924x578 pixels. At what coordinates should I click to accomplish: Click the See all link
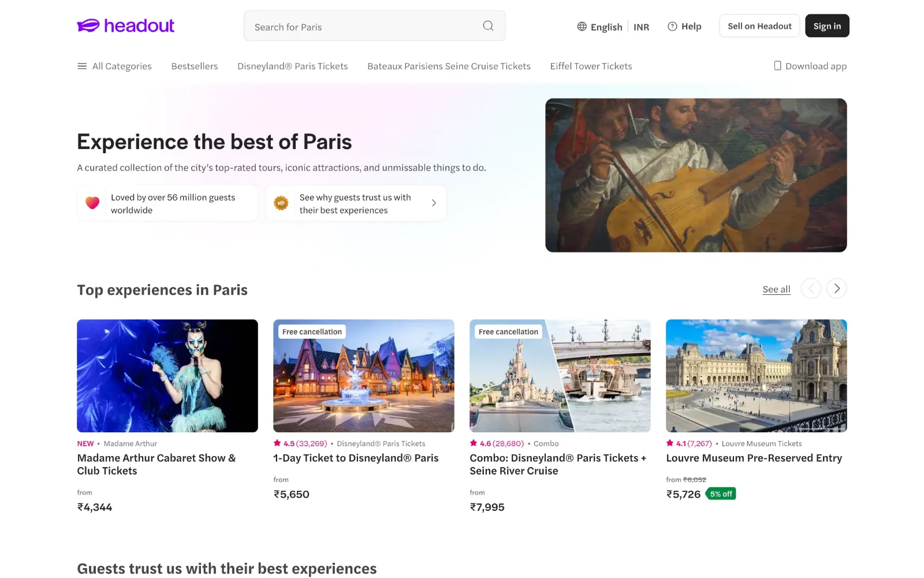pyautogui.click(x=776, y=290)
